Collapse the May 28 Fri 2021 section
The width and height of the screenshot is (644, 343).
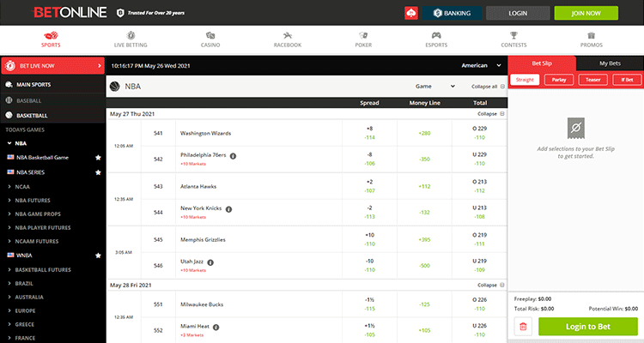[x=490, y=285]
